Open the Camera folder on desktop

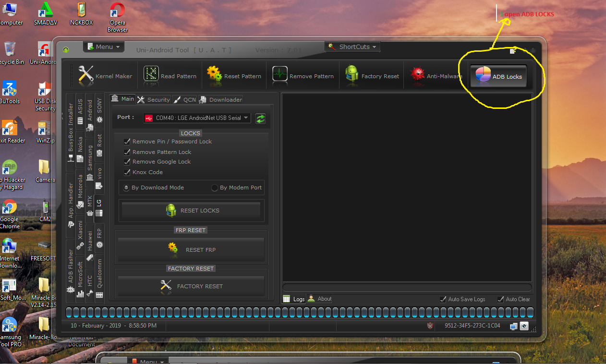[45, 171]
